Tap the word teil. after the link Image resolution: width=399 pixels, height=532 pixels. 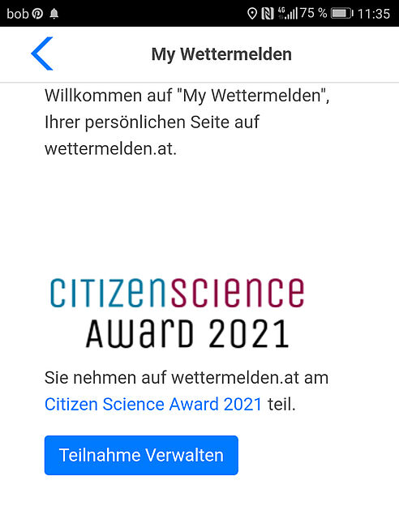click(281, 404)
